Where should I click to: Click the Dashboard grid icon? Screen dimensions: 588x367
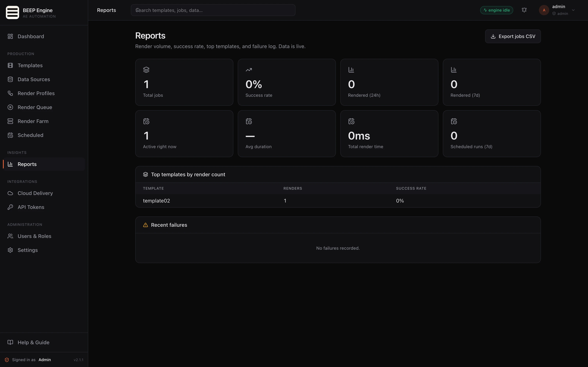click(x=10, y=36)
